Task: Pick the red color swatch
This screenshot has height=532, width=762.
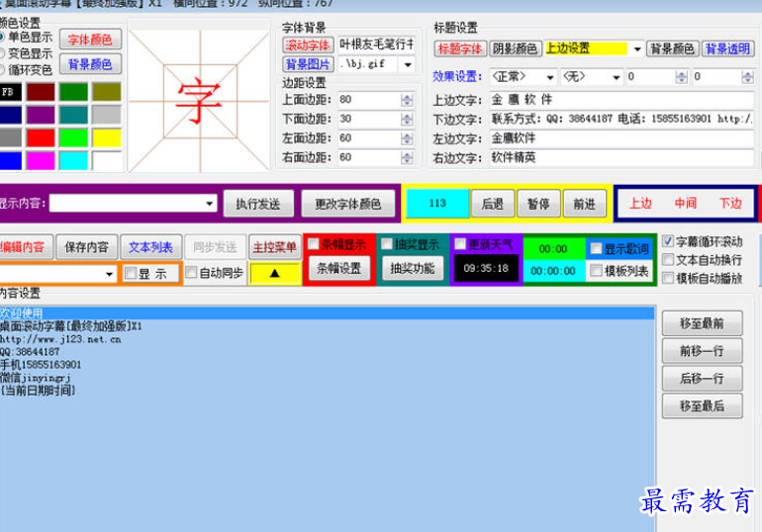Action: click(41, 137)
